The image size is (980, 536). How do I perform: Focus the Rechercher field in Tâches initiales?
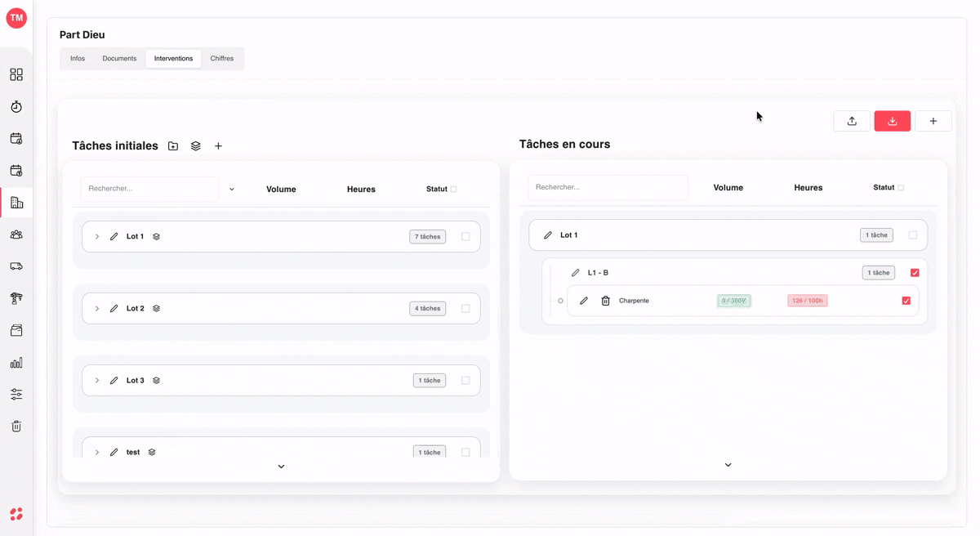(149, 189)
